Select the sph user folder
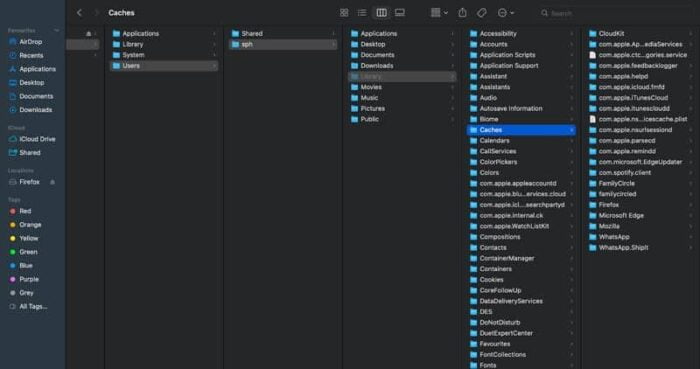The width and height of the screenshot is (700, 369). pos(283,44)
